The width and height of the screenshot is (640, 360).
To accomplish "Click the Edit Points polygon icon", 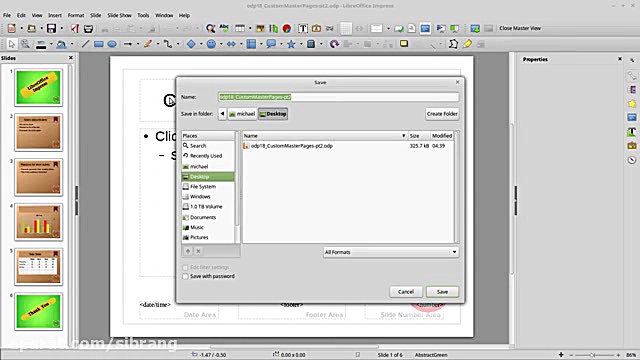I will pyautogui.click(x=453, y=44).
